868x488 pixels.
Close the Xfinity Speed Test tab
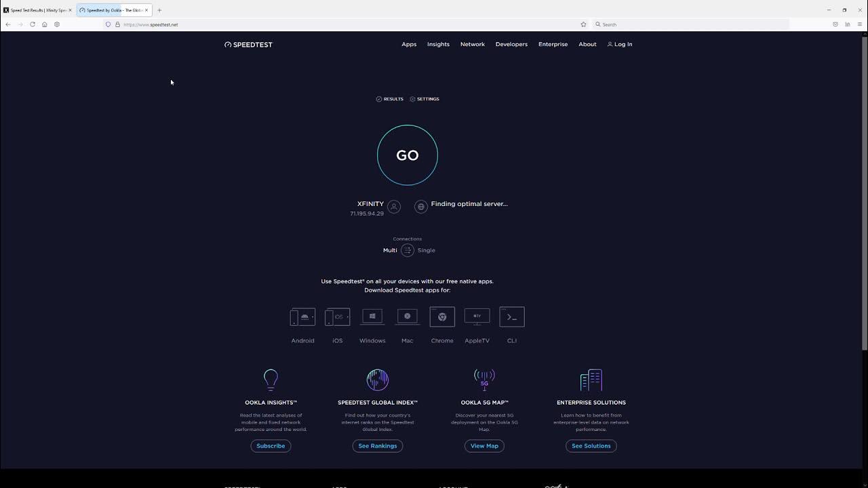point(70,10)
